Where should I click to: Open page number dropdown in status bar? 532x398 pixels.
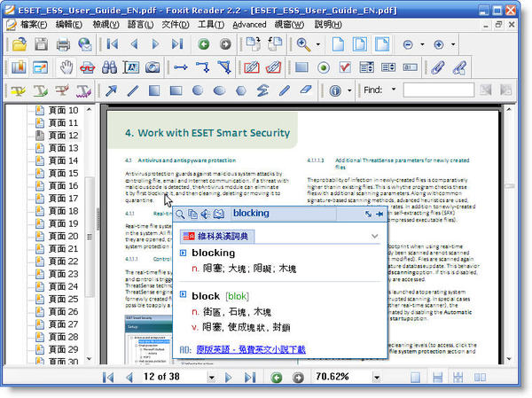point(211,378)
